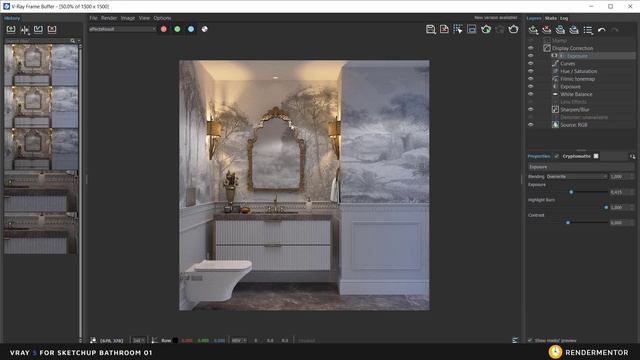Select the Properties tab
640x360 pixels.
tap(538, 156)
